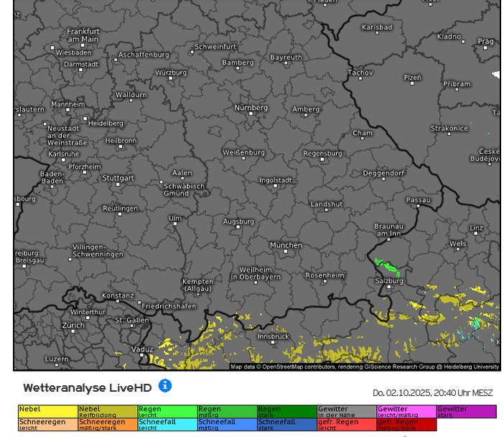The image size is (504, 437).
Task: Click the gray Gewitter in der Nähe swatch
Action: tap(346, 411)
